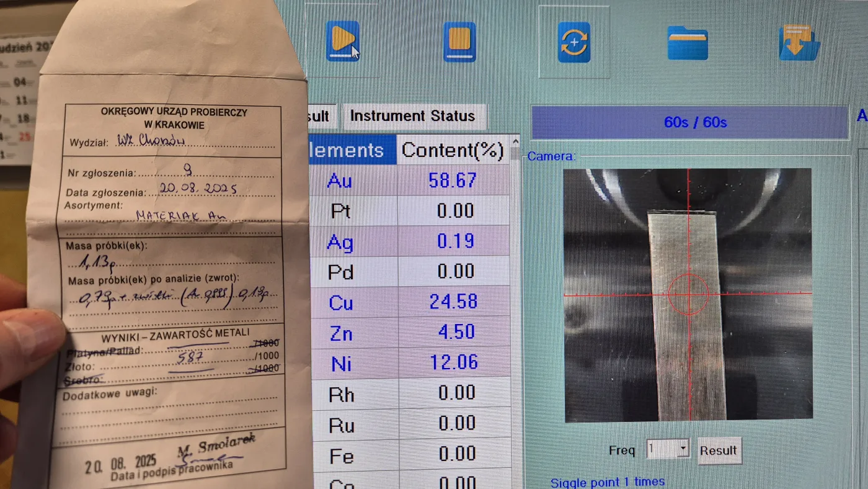The height and width of the screenshot is (489, 868).
Task: Click the Zn element cell
Action: click(342, 333)
